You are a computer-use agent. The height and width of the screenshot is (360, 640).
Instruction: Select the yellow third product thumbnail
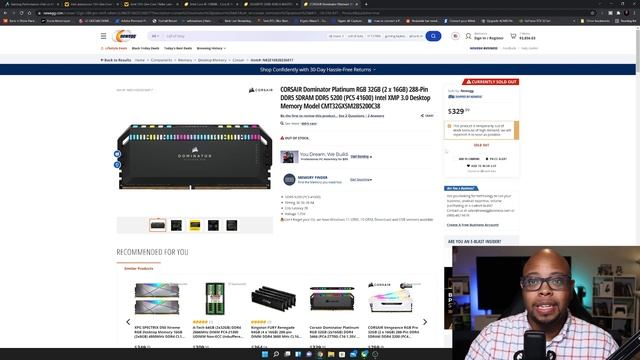click(195, 225)
